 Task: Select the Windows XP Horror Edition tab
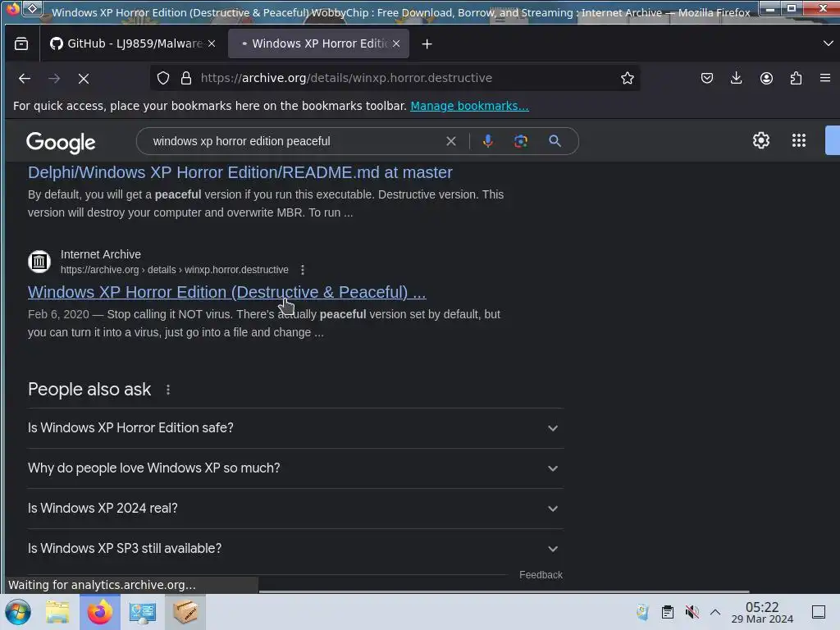[318, 44]
